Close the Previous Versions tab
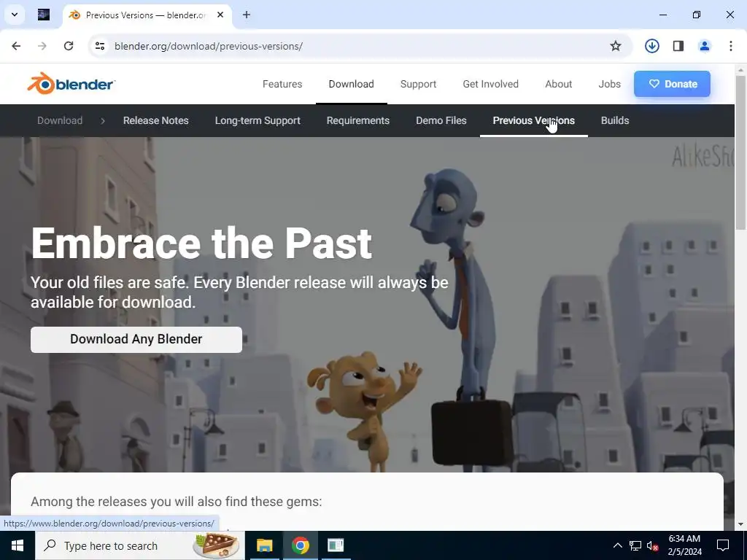Screen dimensions: 747x560 click(220, 15)
